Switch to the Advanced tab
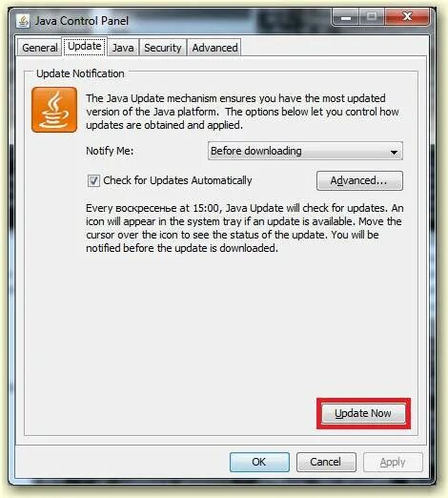448x498 pixels. tap(214, 48)
